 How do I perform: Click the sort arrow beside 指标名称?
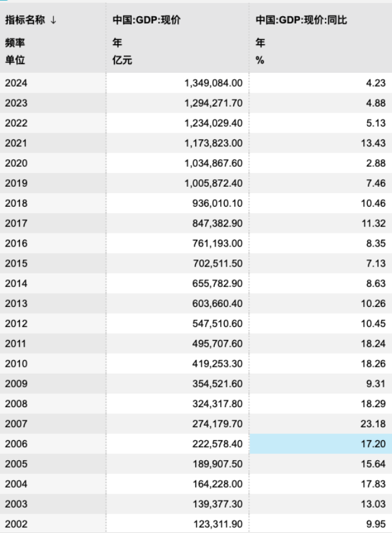point(54,21)
